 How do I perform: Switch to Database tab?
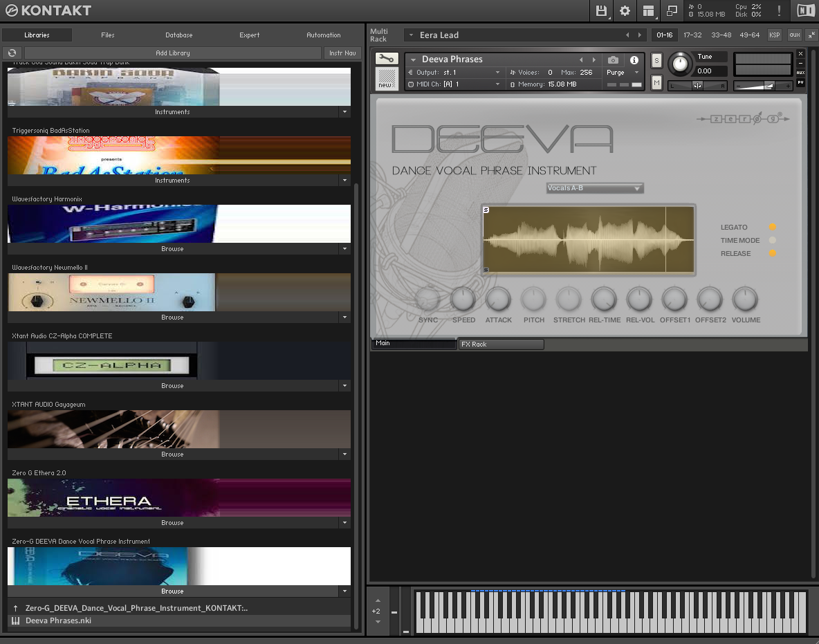(x=178, y=35)
